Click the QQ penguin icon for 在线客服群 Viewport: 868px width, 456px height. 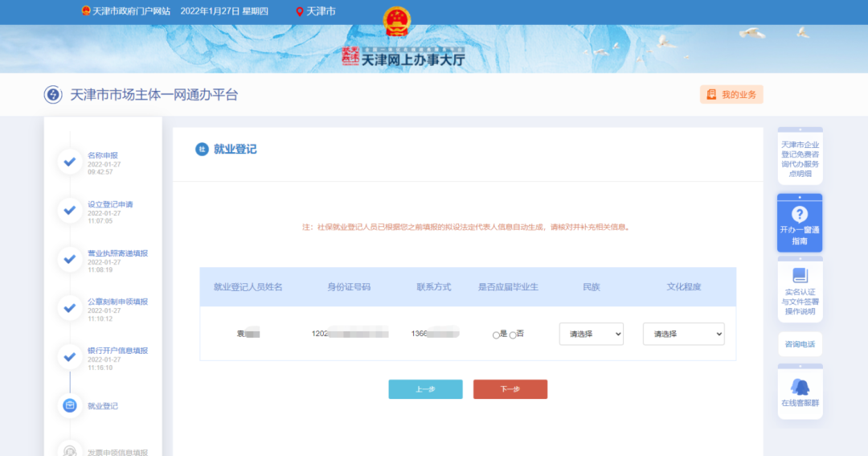800,387
